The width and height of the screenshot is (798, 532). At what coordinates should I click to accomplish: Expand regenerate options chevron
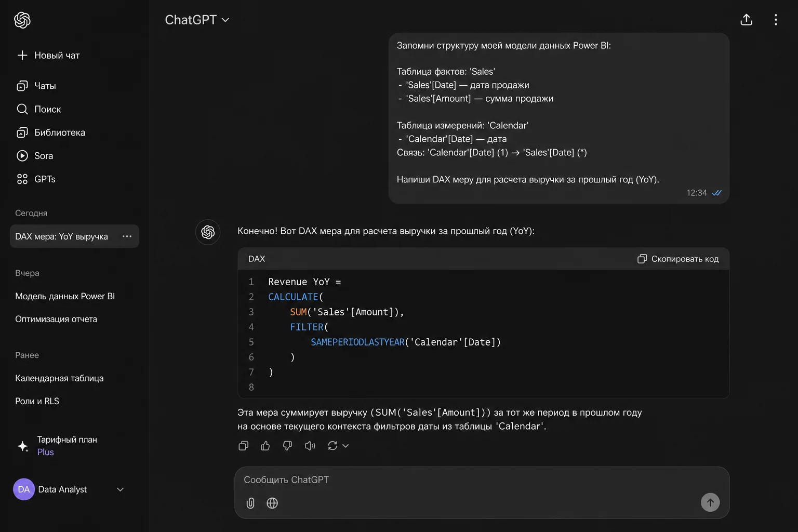345,446
